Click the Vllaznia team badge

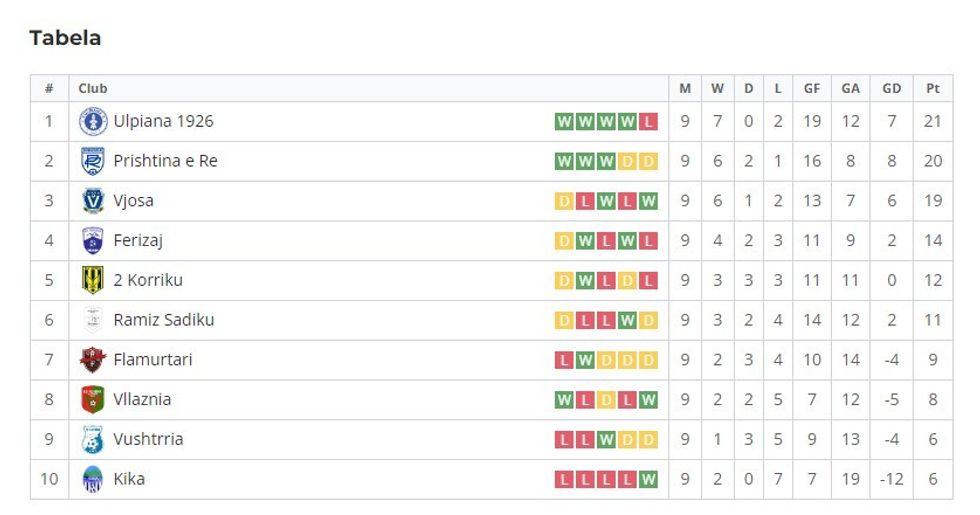pyautogui.click(x=93, y=399)
